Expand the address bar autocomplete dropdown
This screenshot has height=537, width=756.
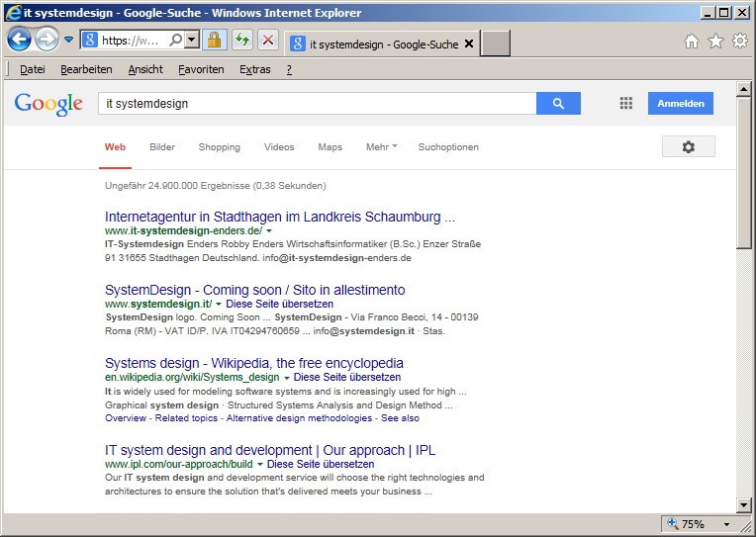click(x=192, y=40)
